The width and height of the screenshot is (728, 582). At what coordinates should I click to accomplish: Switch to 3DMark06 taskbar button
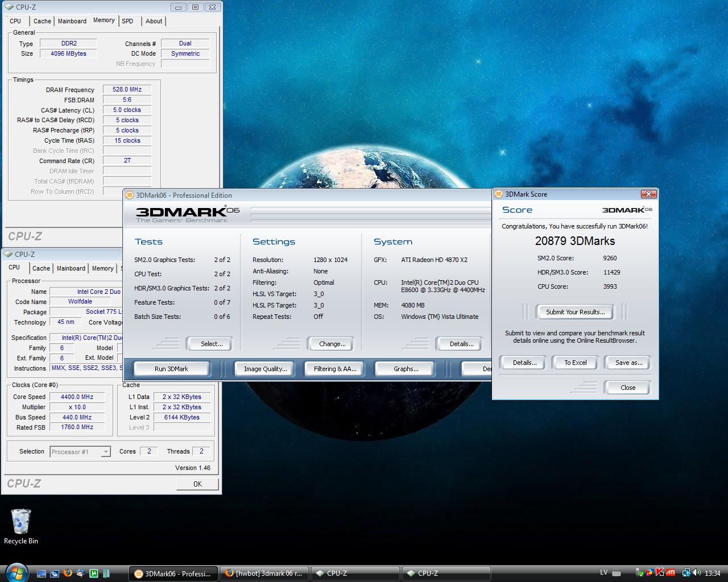(x=174, y=573)
